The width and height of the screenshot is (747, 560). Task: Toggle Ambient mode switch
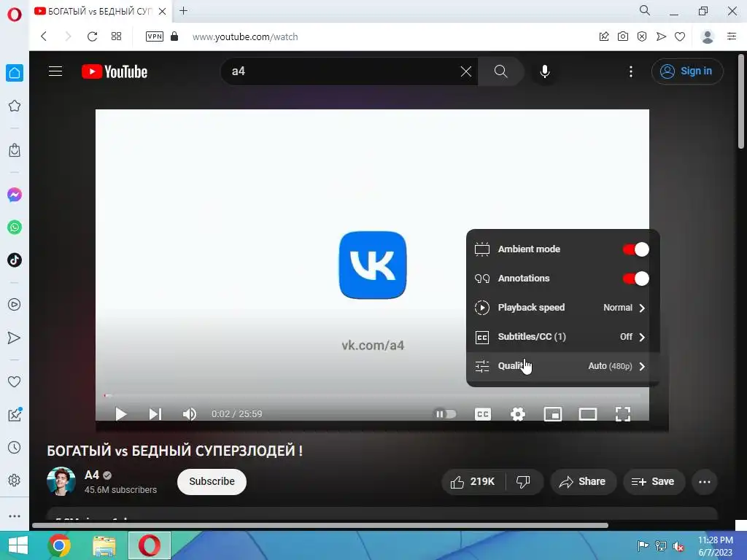tap(635, 249)
